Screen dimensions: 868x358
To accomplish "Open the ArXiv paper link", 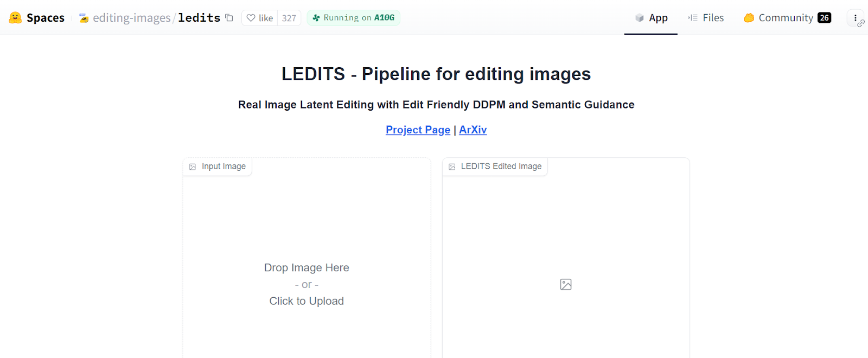I will click(473, 130).
